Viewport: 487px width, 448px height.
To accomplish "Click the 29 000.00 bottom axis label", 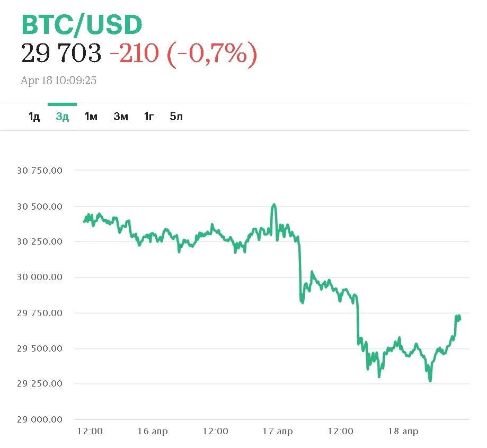I will (x=40, y=419).
